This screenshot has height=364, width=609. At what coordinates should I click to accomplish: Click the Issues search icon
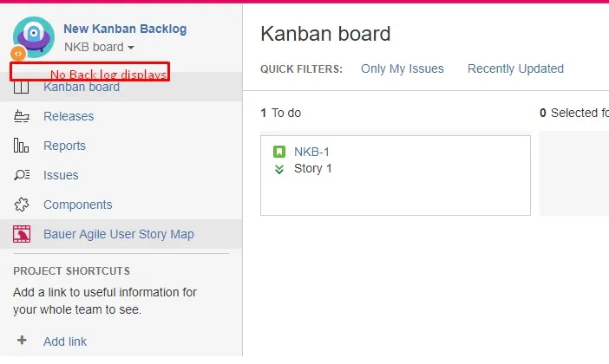point(23,176)
